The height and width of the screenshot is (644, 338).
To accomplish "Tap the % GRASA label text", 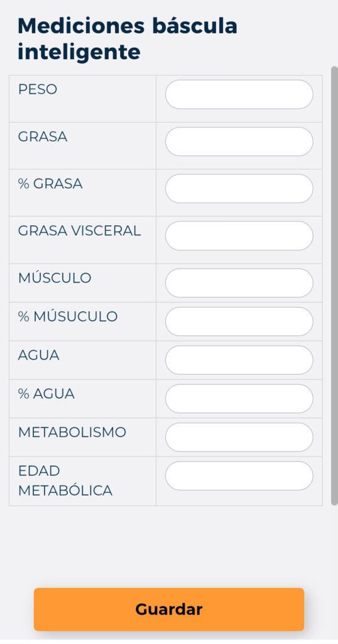I will (50, 184).
